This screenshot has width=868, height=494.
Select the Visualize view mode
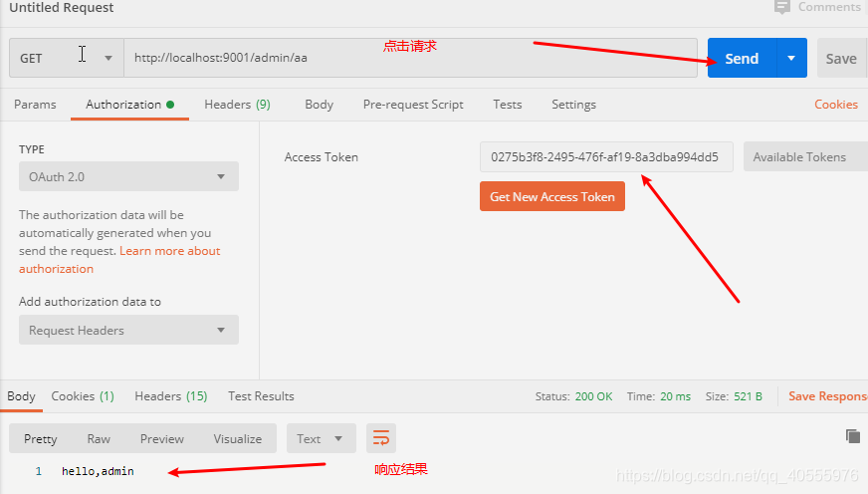tap(238, 438)
